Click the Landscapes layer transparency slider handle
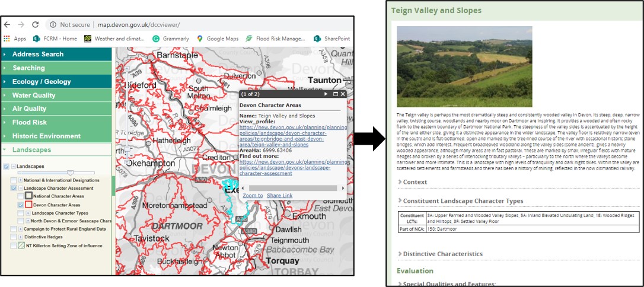644x287 pixels. 70,173
